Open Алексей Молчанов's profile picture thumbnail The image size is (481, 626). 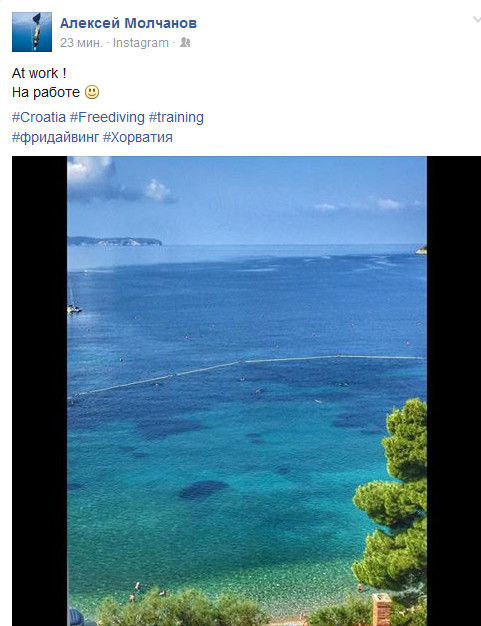(x=32, y=32)
